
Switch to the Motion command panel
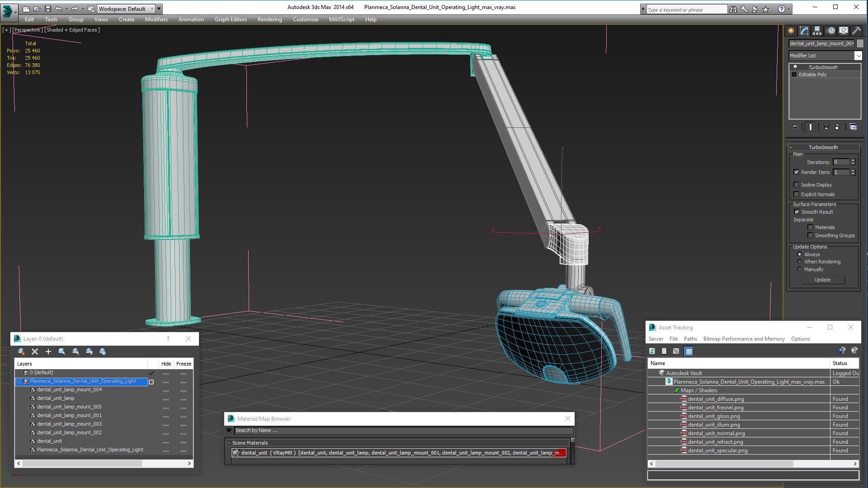coord(831,31)
